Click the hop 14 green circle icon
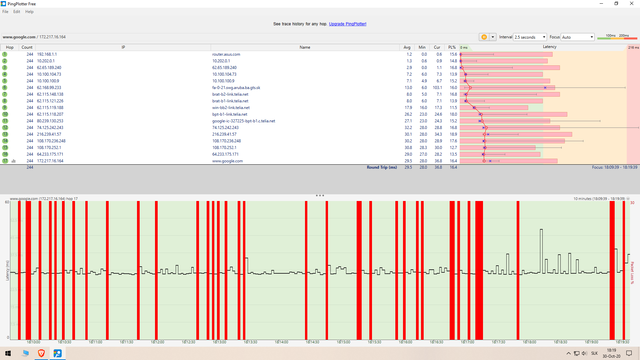 tap(5, 141)
